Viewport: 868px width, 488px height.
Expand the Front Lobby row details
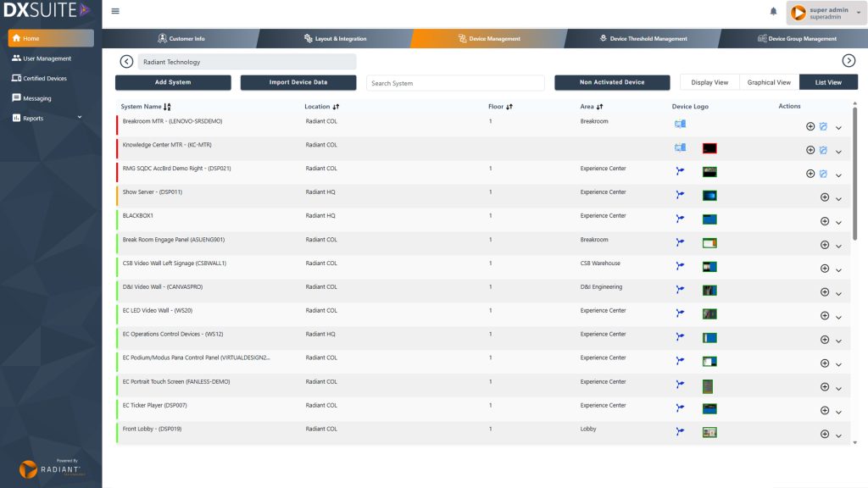pyautogui.click(x=838, y=435)
